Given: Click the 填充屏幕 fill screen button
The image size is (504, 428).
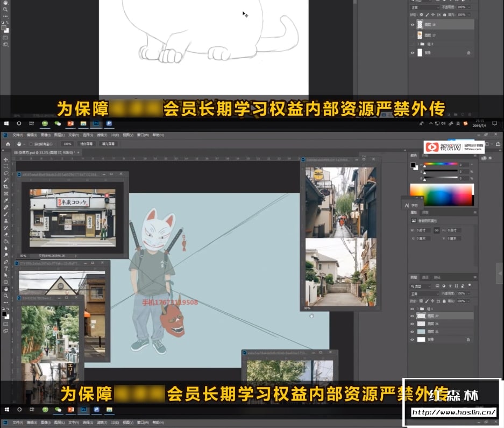Looking at the screenshot, I should (x=108, y=144).
